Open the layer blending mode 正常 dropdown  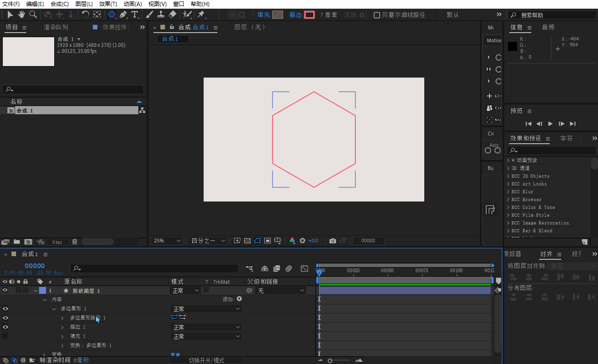point(186,291)
